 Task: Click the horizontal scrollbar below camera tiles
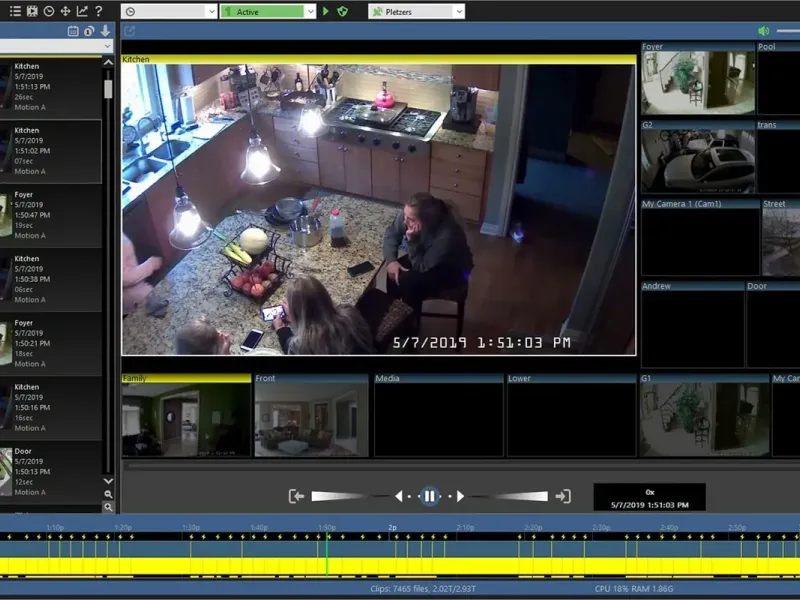click(461, 465)
